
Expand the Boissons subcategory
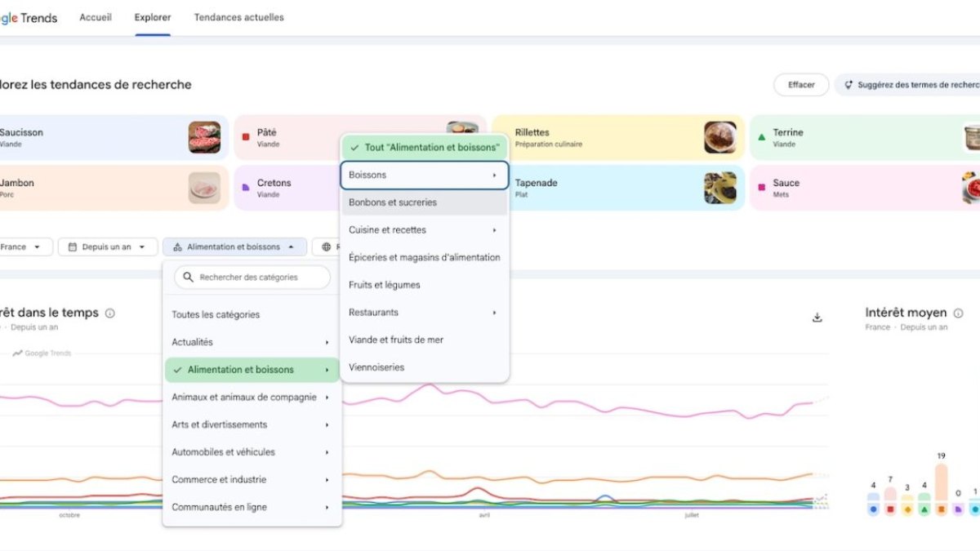[425, 175]
